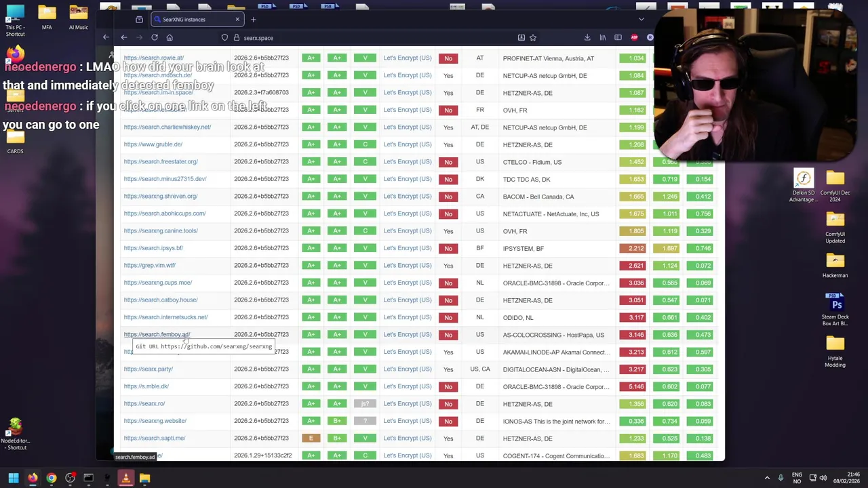Open ComfyUI Updated desktop folder
This screenshot has height=488, width=868.
pos(835,228)
